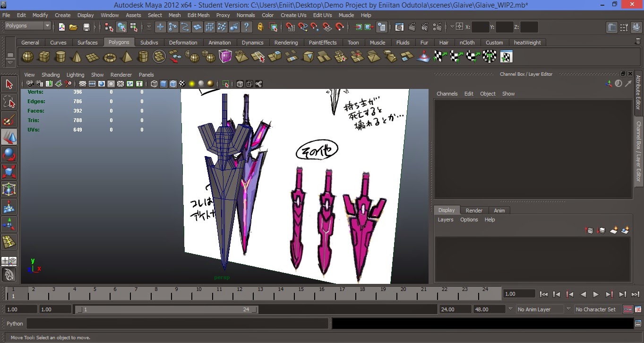
Task: Select the Arrow selection tool in toolbox
Action: (9, 85)
